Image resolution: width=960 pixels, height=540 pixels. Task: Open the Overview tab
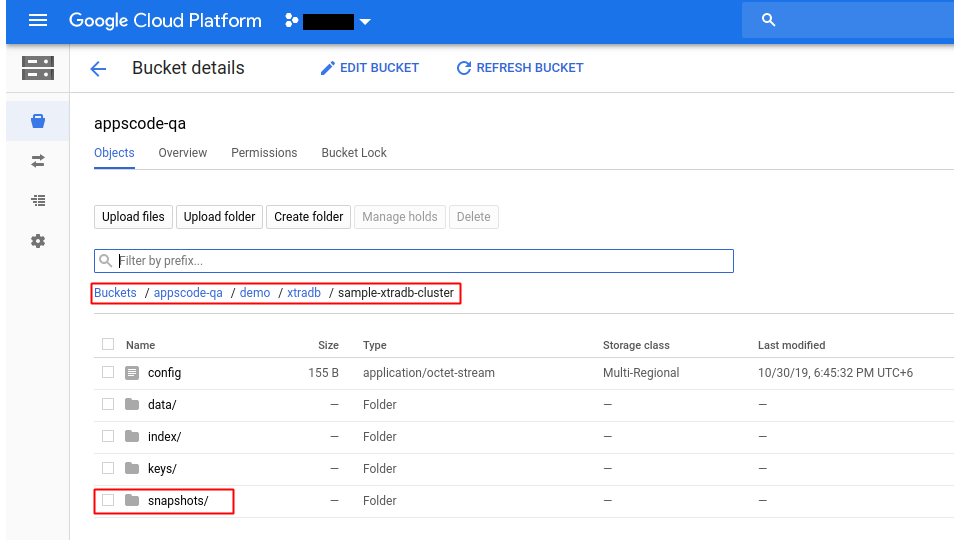[183, 153]
